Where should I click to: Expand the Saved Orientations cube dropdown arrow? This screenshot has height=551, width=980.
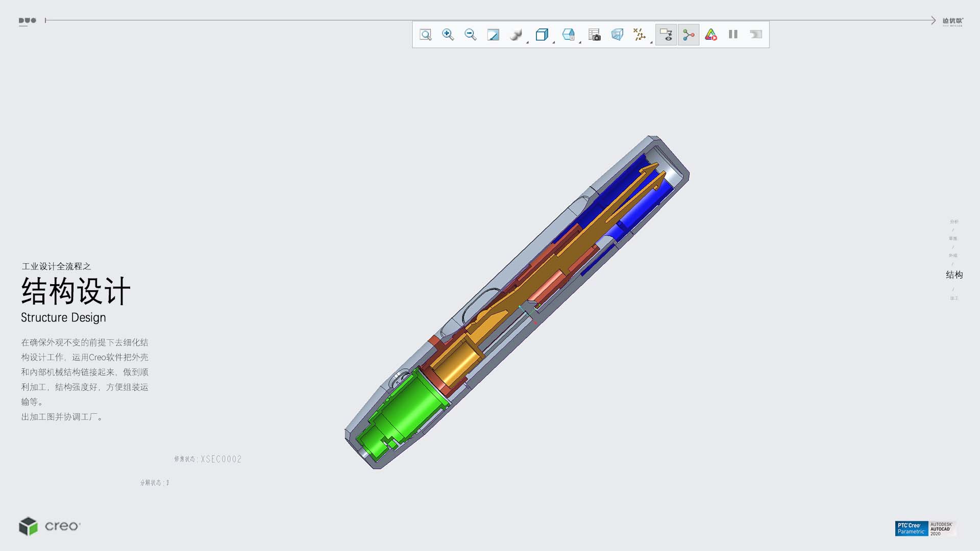coord(553,42)
